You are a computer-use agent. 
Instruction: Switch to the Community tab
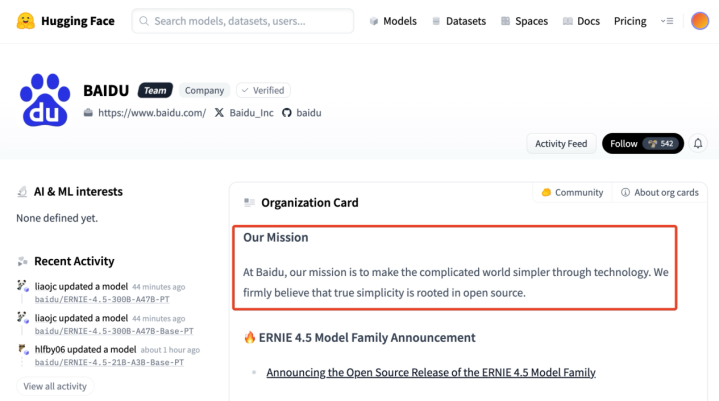[572, 192]
